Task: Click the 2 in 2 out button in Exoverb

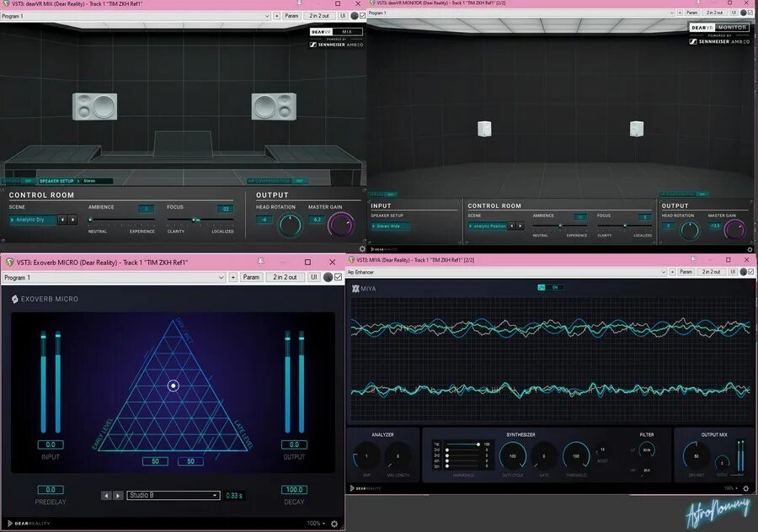Action: [x=286, y=277]
